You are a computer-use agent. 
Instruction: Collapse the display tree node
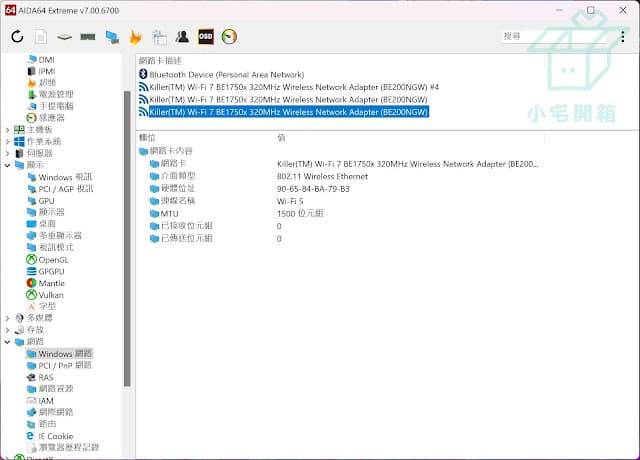7,165
